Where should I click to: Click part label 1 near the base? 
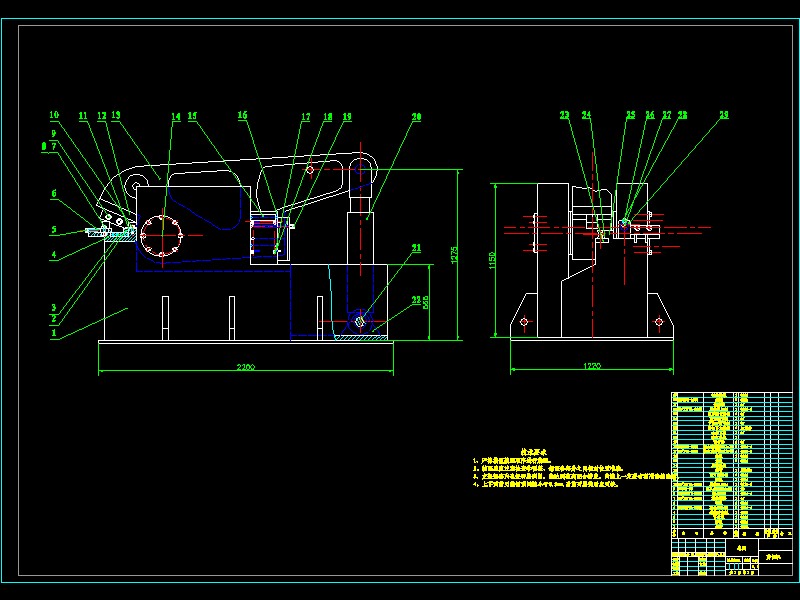pos(54,333)
